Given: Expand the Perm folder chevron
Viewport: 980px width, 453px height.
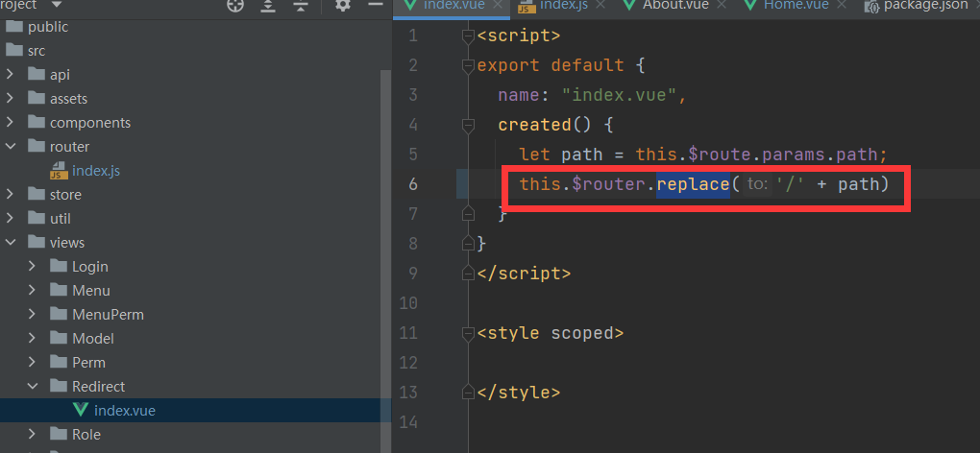Looking at the screenshot, I should (33, 363).
